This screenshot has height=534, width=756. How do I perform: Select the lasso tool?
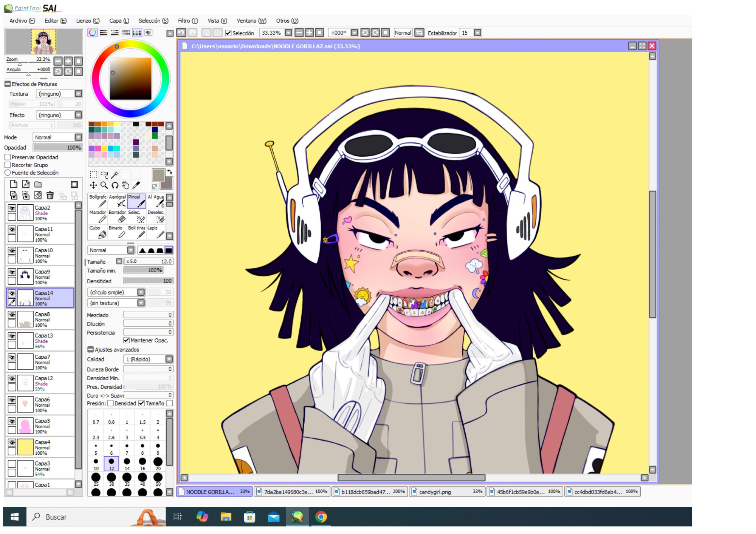tap(104, 174)
